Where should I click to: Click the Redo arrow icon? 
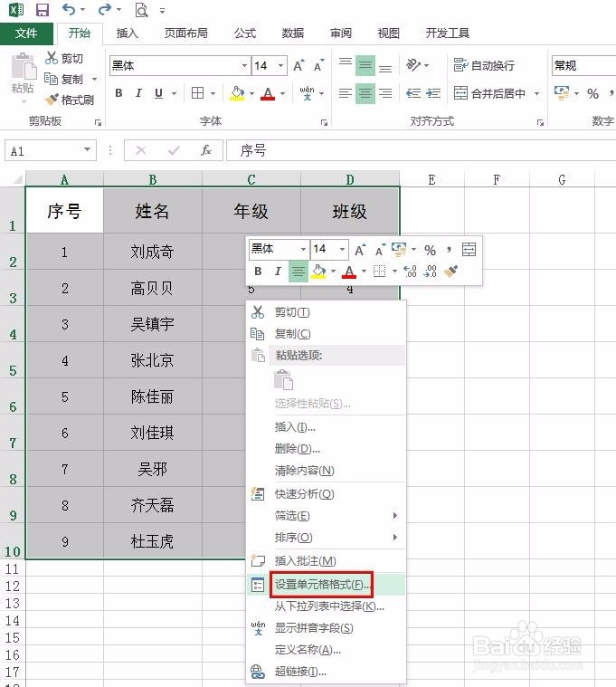click(105, 9)
